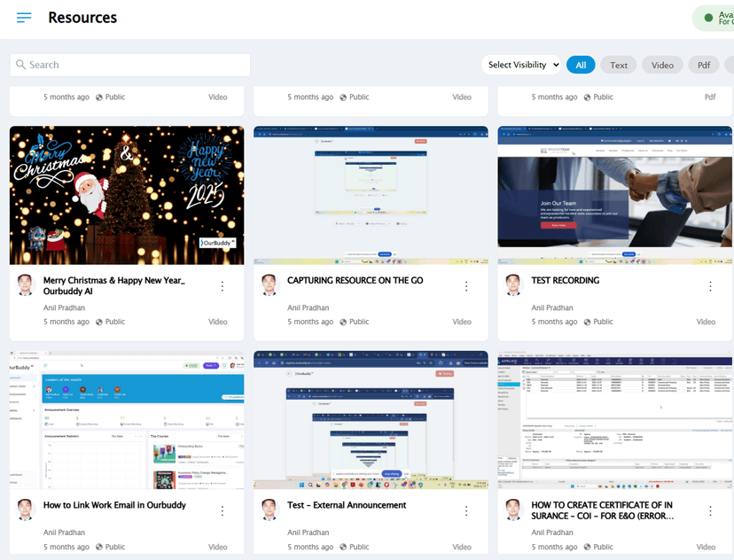Expand the Select Visibility dropdown
The width and height of the screenshot is (734, 560).
523,65
